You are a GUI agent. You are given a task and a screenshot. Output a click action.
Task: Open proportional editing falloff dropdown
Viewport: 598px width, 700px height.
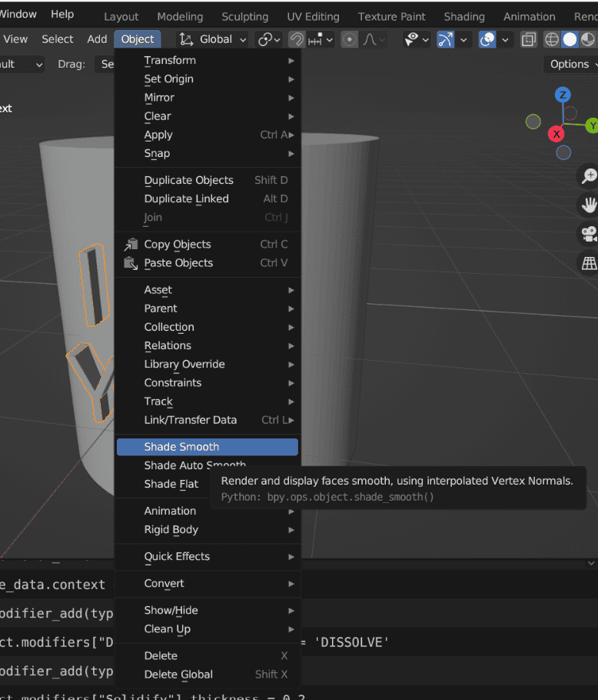click(x=374, y=40)
